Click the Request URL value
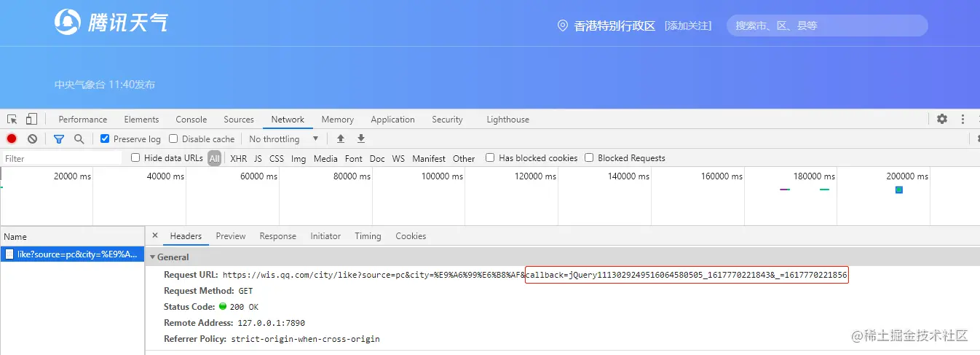Viewport: 980px width, 355px height. (535, 275)
